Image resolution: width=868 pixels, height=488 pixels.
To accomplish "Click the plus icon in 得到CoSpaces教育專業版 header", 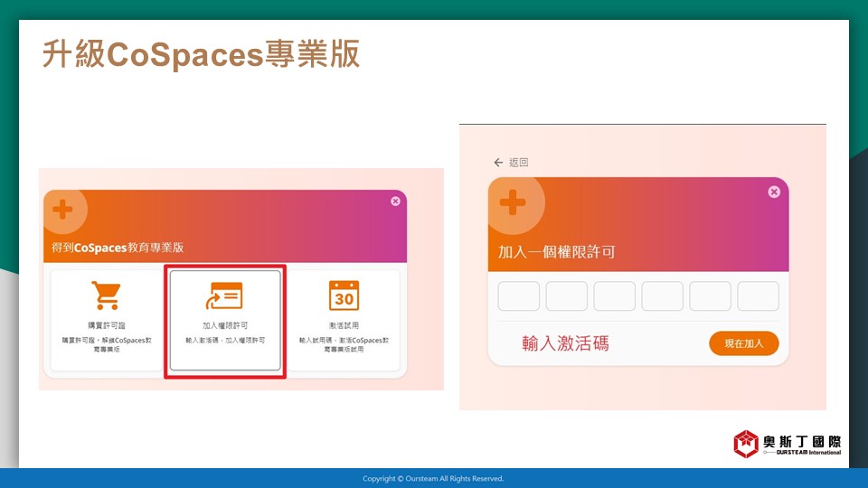I will point(62,210).
